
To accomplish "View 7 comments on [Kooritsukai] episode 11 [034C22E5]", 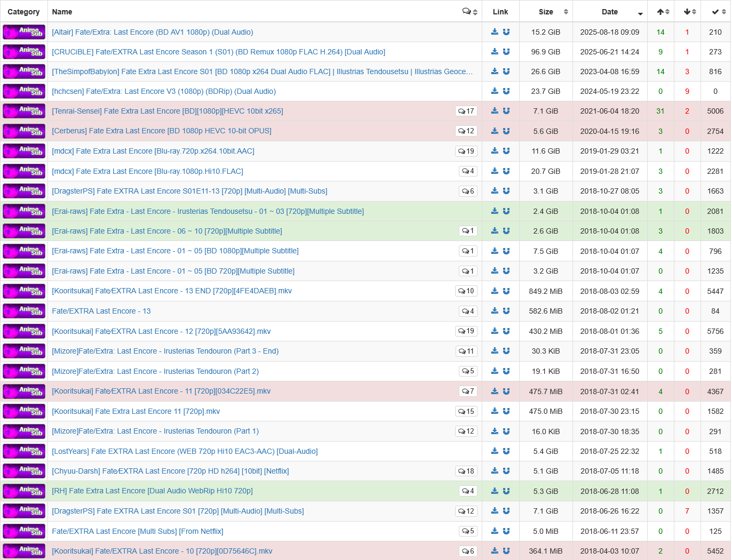I will [x=468, y=391].
